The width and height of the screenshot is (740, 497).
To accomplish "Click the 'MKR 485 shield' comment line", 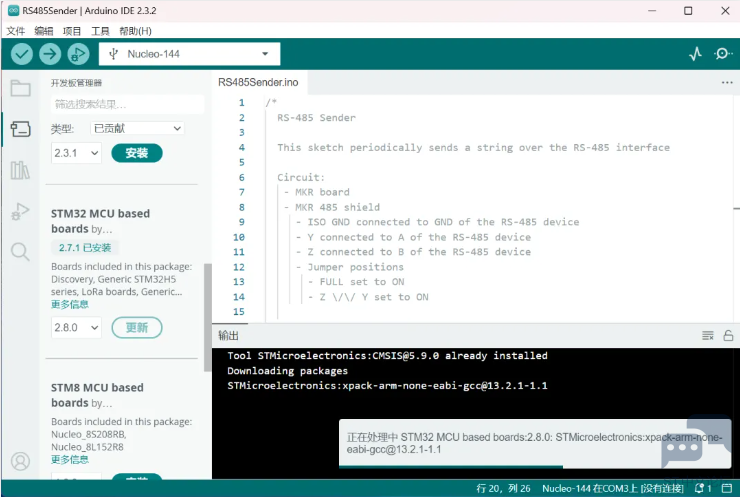I will [337, 207].
